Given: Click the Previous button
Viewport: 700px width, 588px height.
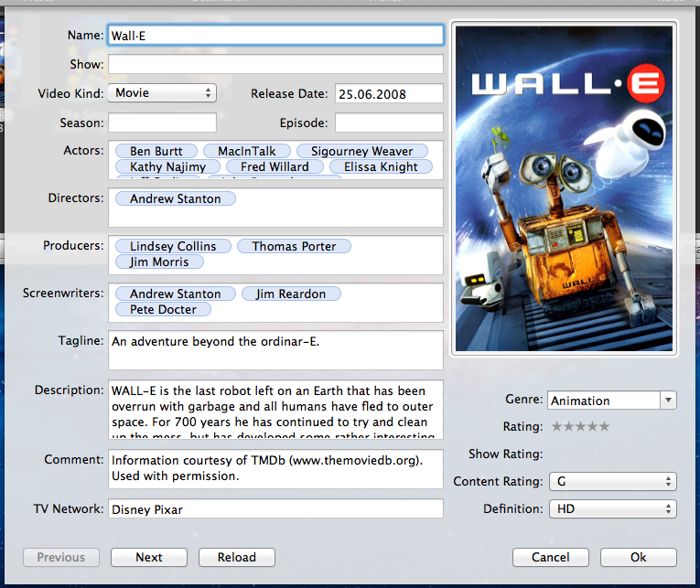Looking at the screenshot, I should point(61,557).
